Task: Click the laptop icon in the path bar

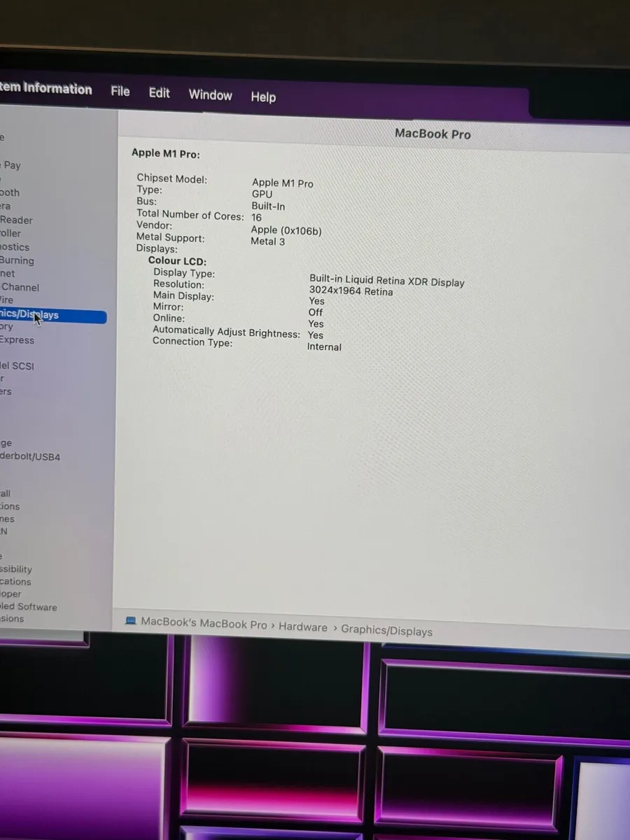Action: point(130,620)
